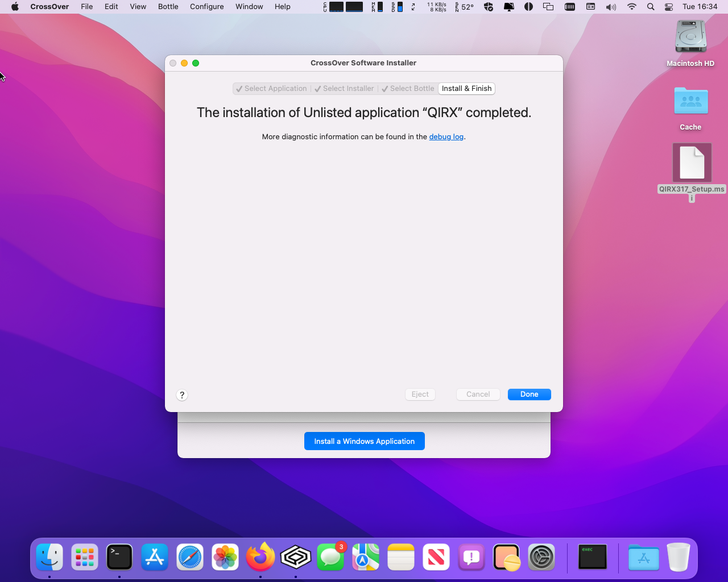Click the memory usage monitor in menu bar
Screen dimensions: 728x582
pyautogui.click(x=377, y=7)
